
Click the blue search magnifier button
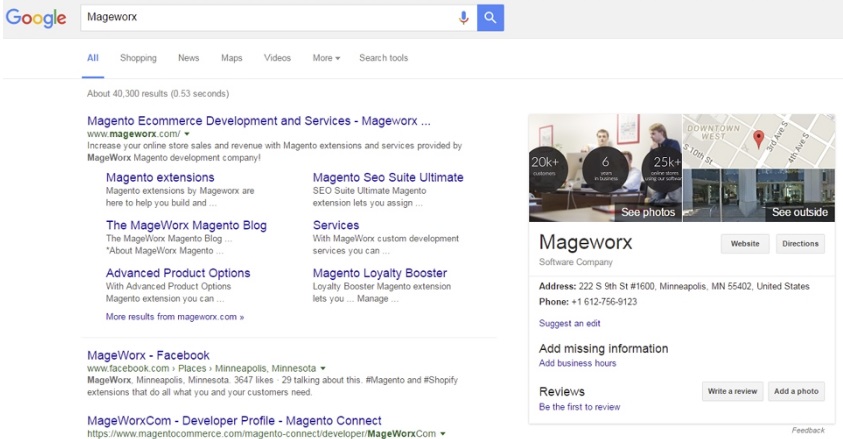coord(490,18)
